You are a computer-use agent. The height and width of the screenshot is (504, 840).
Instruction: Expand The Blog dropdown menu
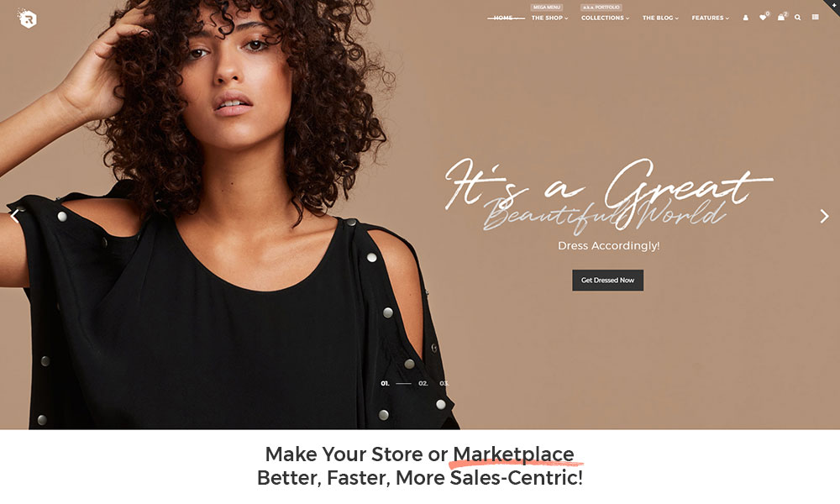coord(660,18)
